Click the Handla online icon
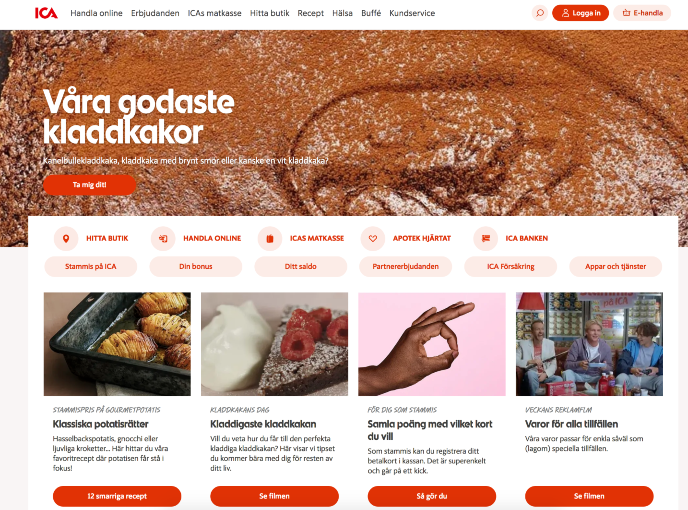This screenshot has height=510, width=688. pyautogui.click(x=163, y=238)
